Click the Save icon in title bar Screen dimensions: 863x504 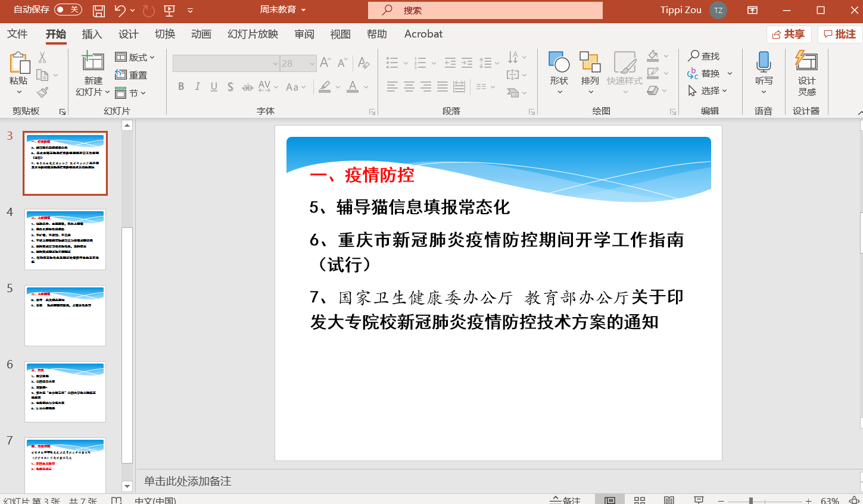coord(99,10)
